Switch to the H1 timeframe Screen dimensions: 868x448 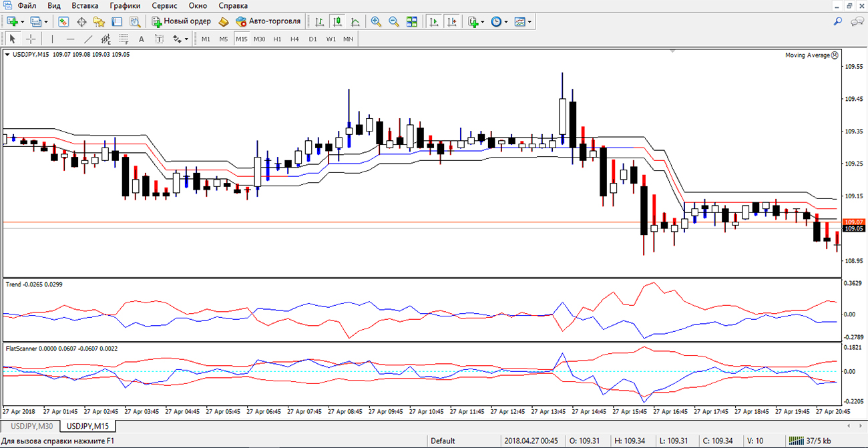point(277,39)
